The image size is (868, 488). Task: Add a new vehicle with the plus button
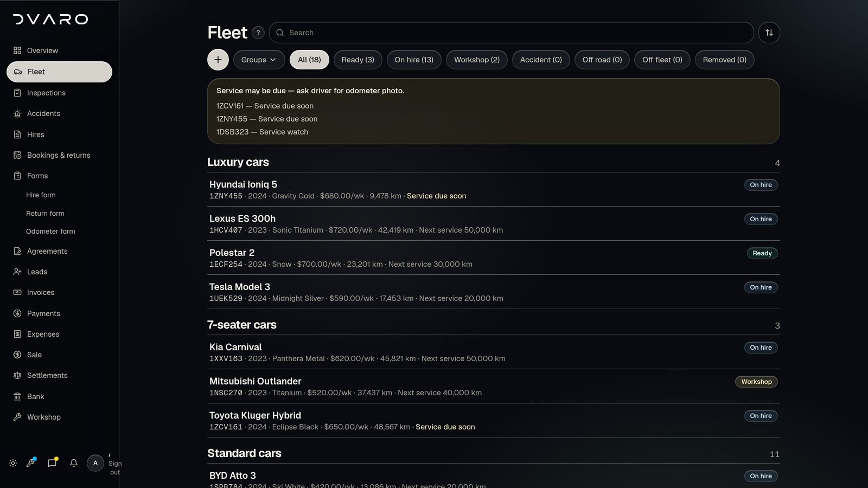(218, 60)
